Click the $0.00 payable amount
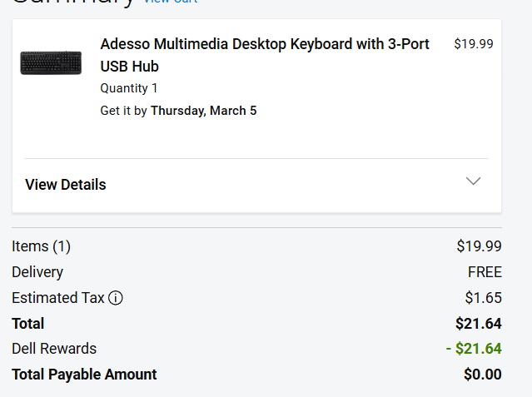The image size is (532, 397). [482, 375]
